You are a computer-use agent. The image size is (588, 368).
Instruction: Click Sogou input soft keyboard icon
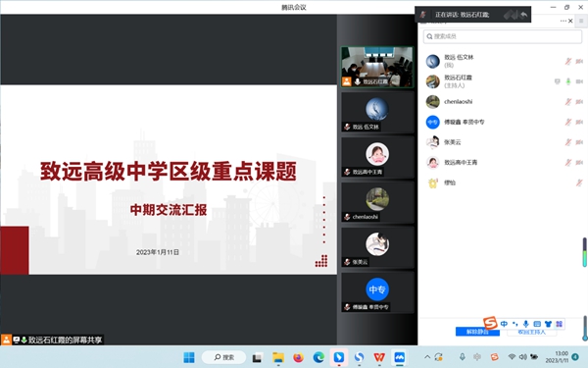[537, 324]
